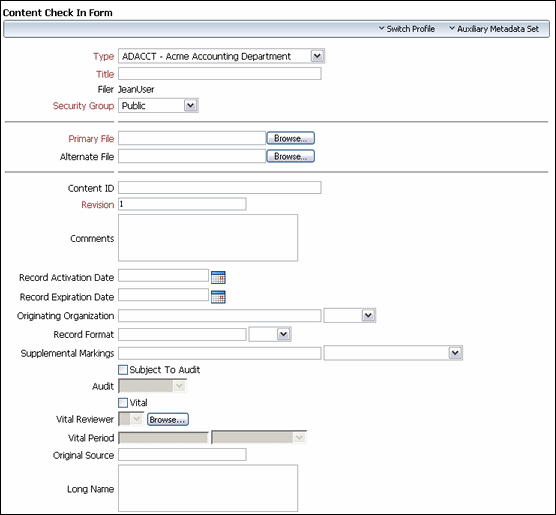This screenshot has width=556, height=515.
Task: Click inside the Comments text area
Action: point(208,238)
